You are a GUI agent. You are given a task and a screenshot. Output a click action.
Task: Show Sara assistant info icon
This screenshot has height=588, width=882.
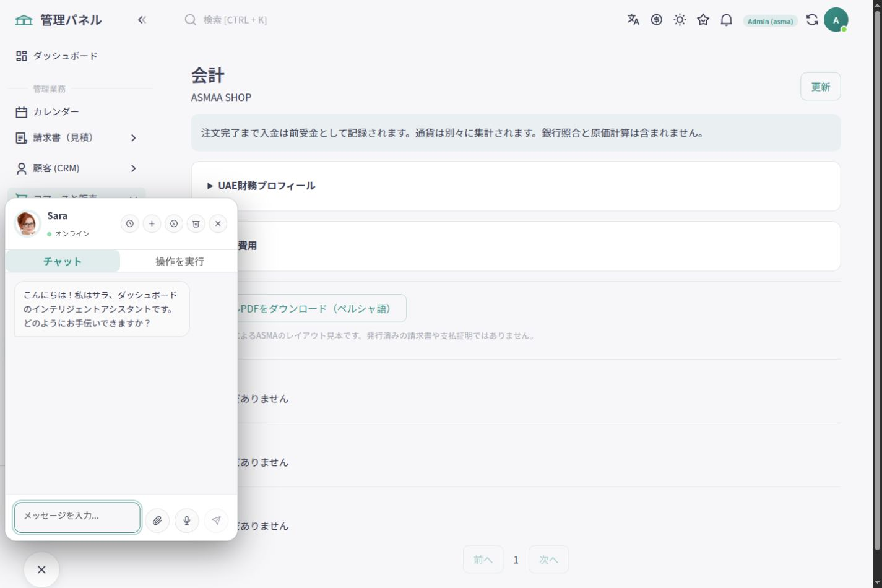pyautogui.click(x=174, y=223)
